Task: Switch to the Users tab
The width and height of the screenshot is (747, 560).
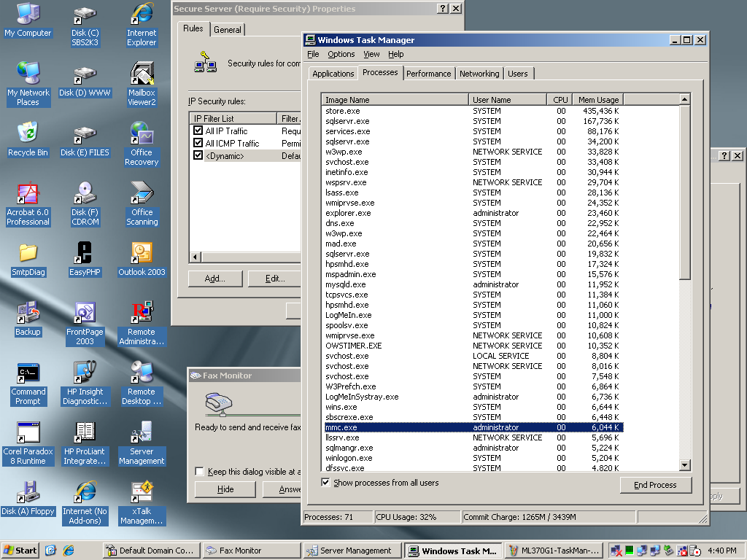Action: coord(518,74)
